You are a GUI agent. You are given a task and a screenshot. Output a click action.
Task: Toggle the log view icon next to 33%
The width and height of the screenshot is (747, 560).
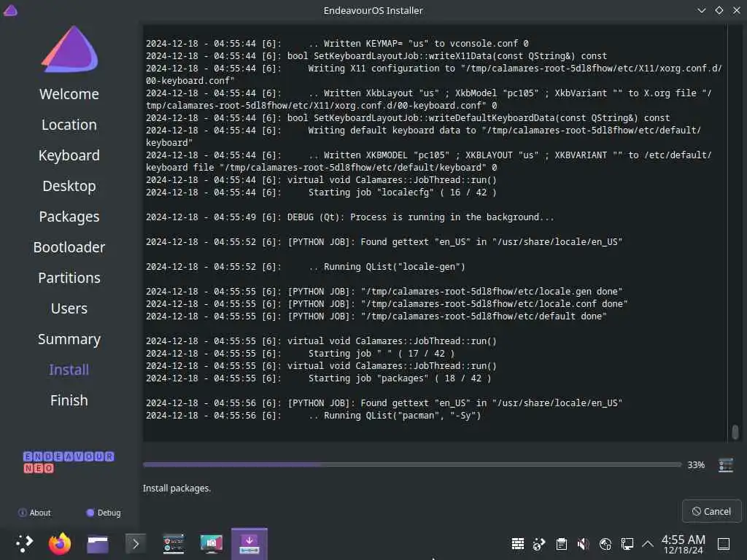[726, 464]
